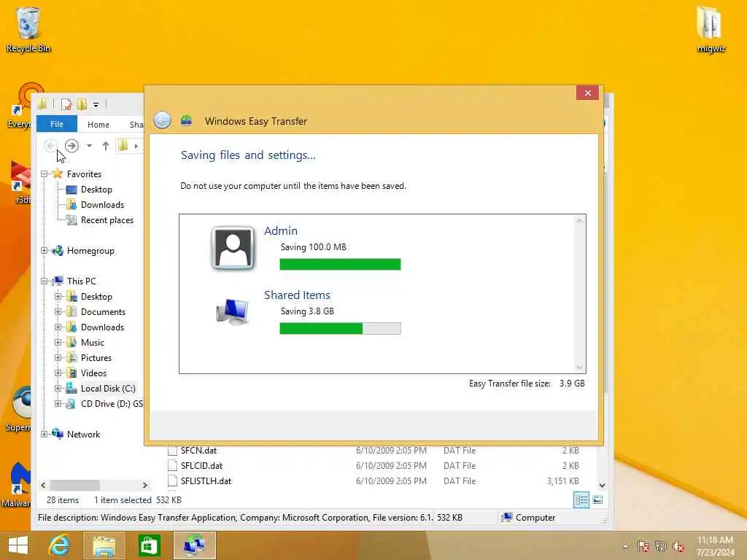Select Downloads under Favorites
The width and height of the screenshot is (747, 560).
[x=102, y=205]
